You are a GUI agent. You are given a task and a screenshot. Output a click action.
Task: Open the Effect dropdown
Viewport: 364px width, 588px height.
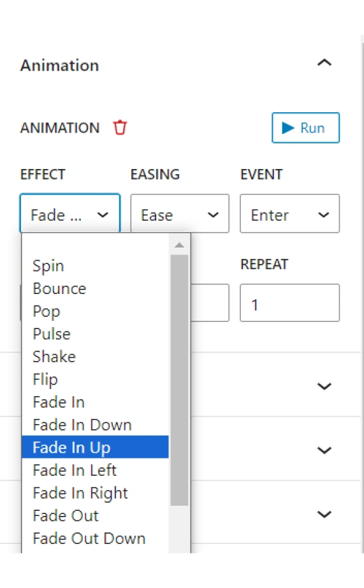point(70,214)
